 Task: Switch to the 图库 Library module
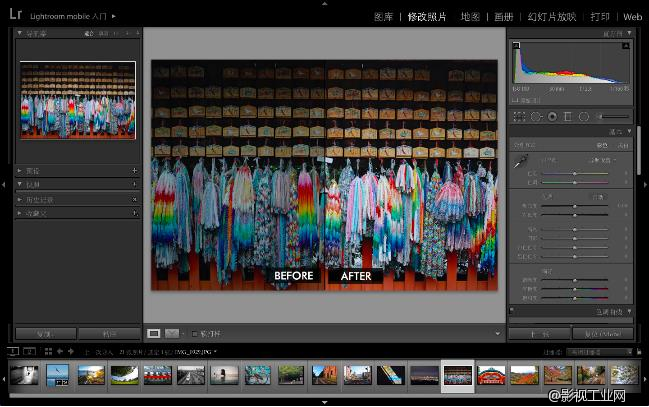pyautogui.click(x=383, y=17)
